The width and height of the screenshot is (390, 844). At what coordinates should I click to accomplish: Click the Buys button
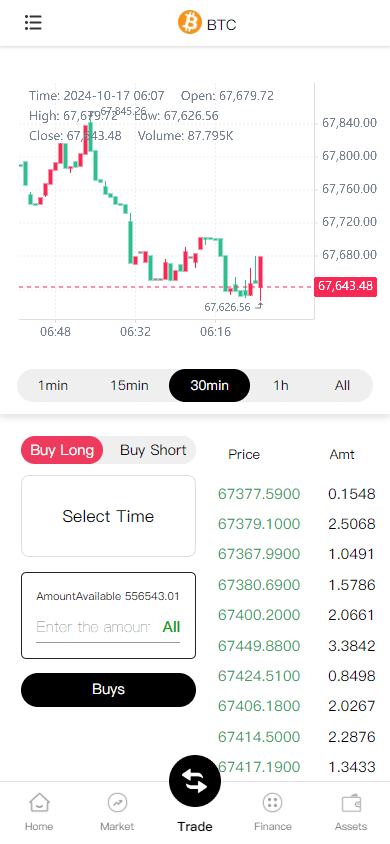point(108,690)
